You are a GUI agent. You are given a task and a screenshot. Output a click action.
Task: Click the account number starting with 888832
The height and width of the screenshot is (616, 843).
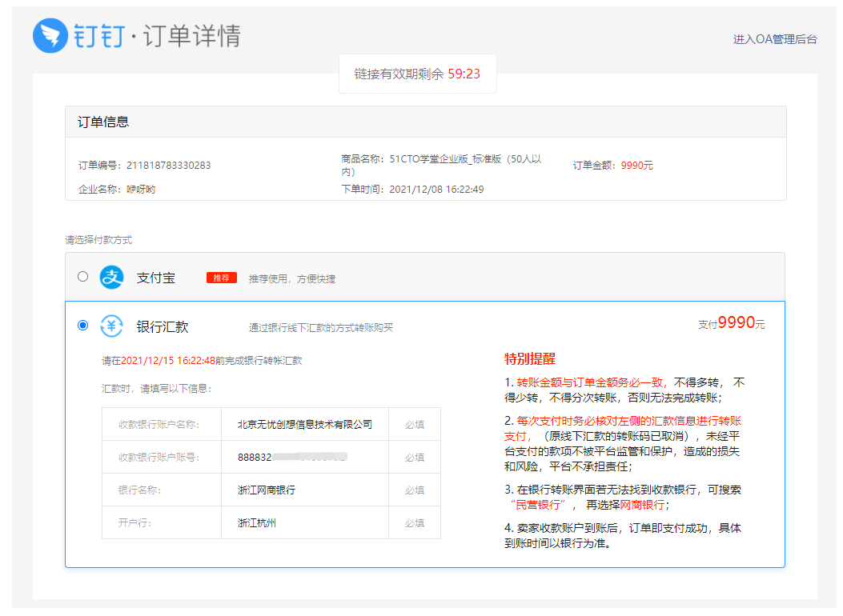[x=292, y=457]
